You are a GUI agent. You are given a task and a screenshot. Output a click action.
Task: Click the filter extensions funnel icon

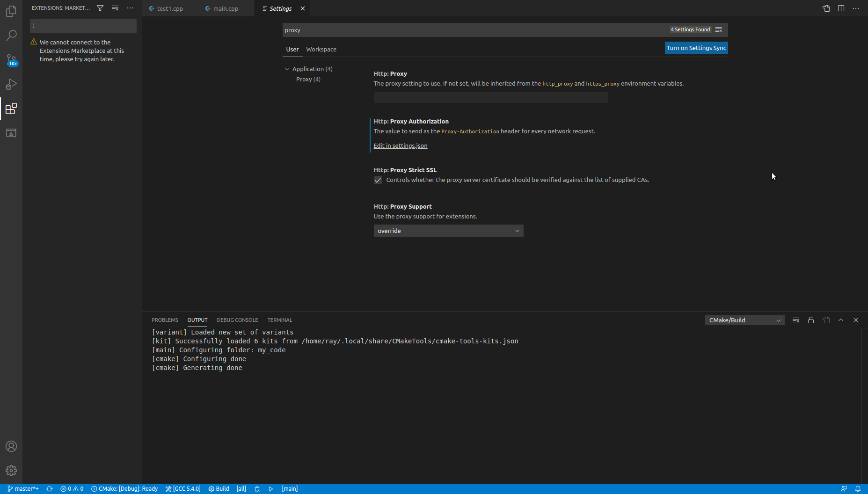pyautogui.click(x=100, y=8)
